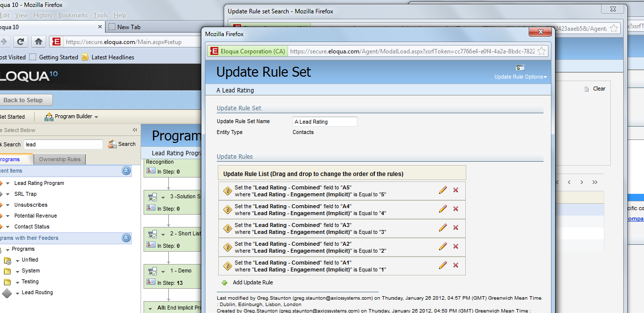Collapse the left panel with double chevron

tap(135, 130)
